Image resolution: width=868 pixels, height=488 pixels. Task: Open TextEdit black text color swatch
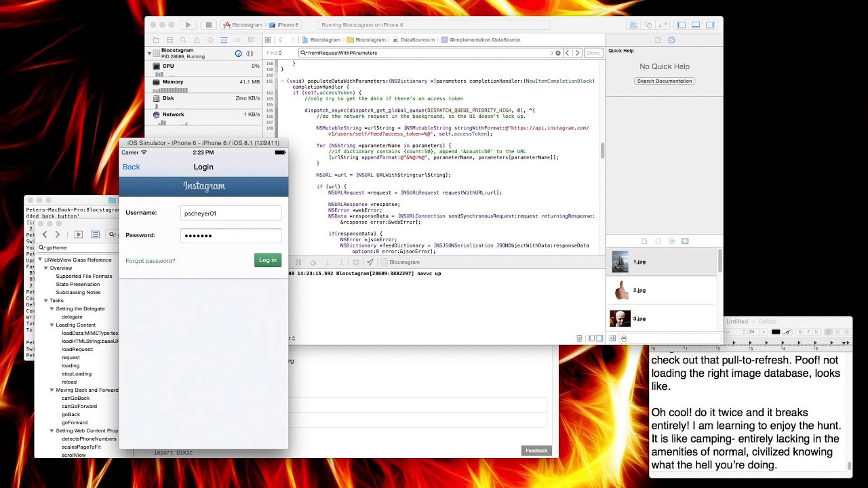click(x=776, y=332)
